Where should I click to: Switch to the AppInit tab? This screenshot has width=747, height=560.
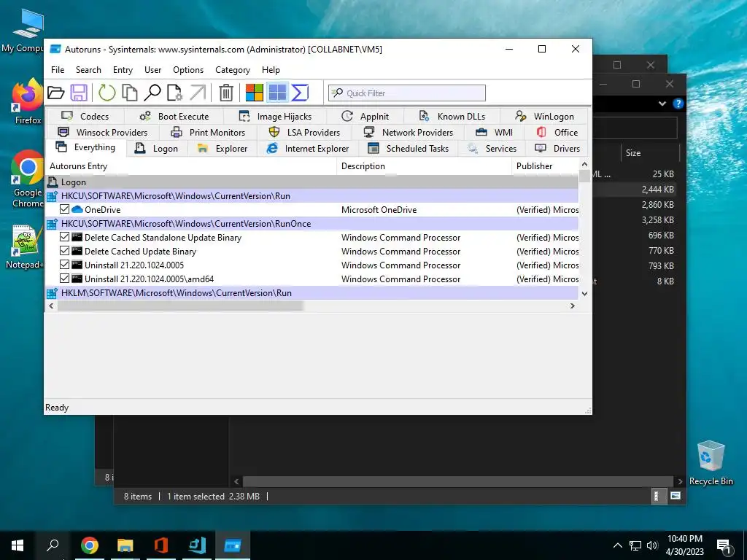pyautogui.click(x=365, y=116)
